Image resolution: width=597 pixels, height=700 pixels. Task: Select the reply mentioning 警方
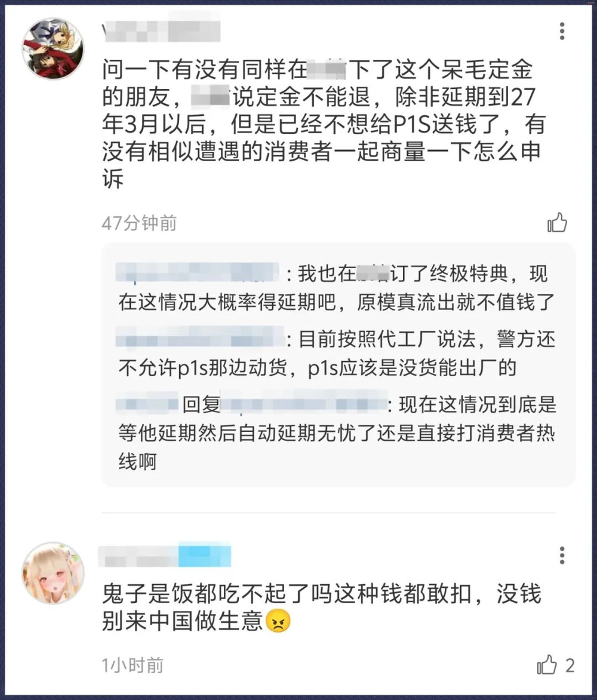click(337, 353)
